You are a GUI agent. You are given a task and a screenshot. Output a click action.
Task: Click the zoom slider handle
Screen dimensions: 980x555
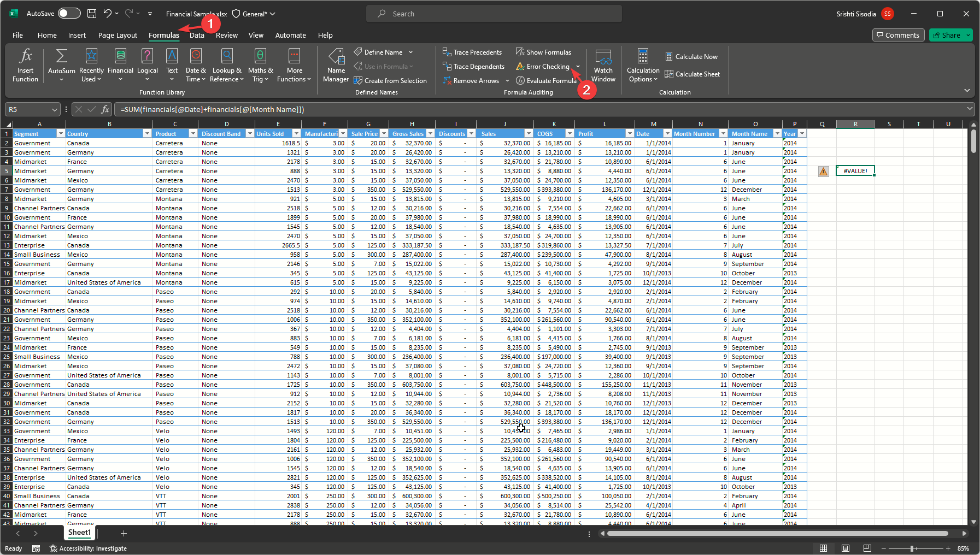[x=912, y=548]
